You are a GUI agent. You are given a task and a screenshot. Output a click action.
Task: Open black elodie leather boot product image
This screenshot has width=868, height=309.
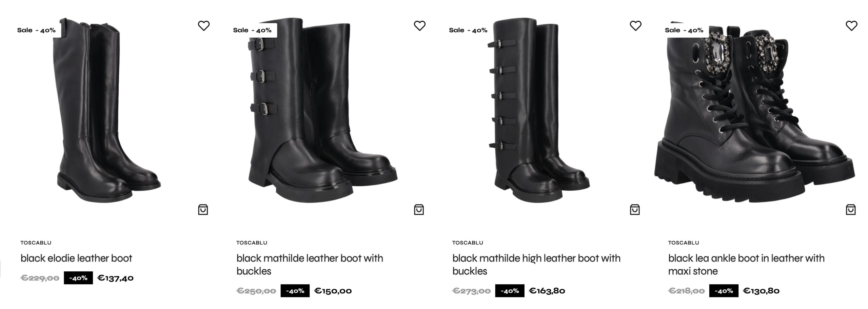[108, 112]
